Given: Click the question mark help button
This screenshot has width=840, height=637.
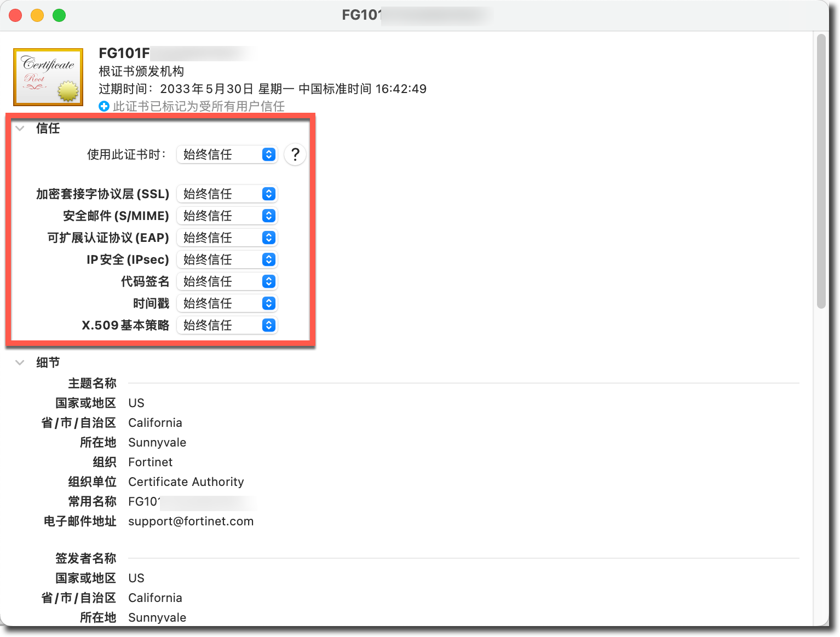Looking at the screenshot, I should [x=295, y=154].
